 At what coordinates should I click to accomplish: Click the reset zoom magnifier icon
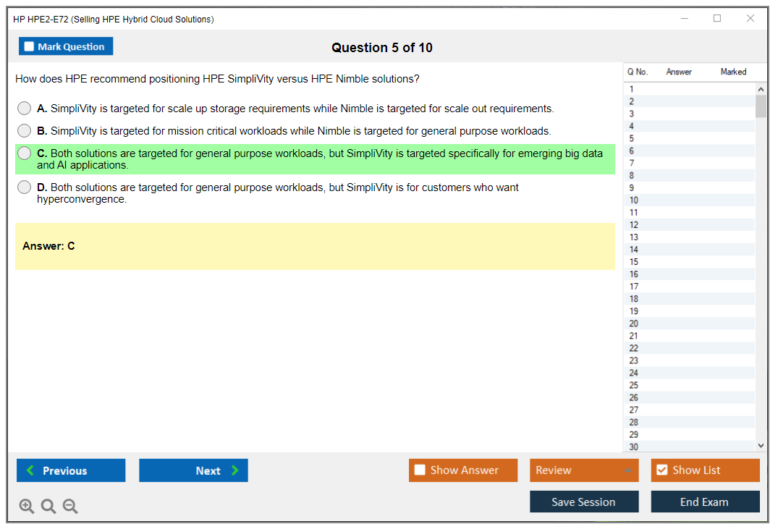coord(48,506)
